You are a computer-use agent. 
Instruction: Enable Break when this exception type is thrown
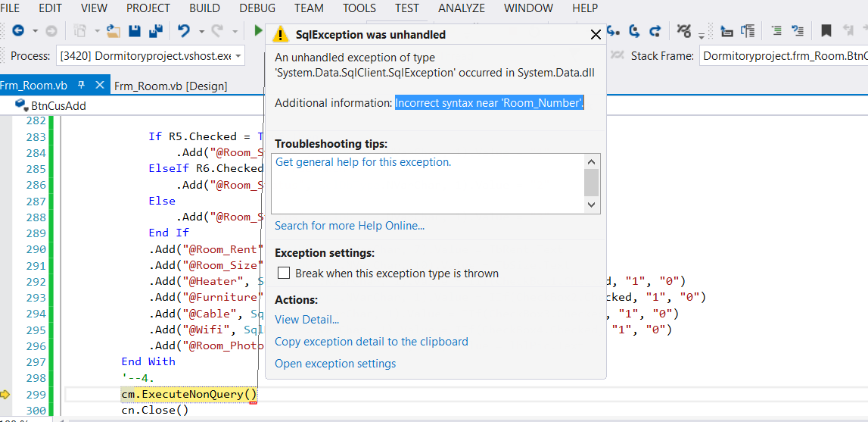coord(284,274)
